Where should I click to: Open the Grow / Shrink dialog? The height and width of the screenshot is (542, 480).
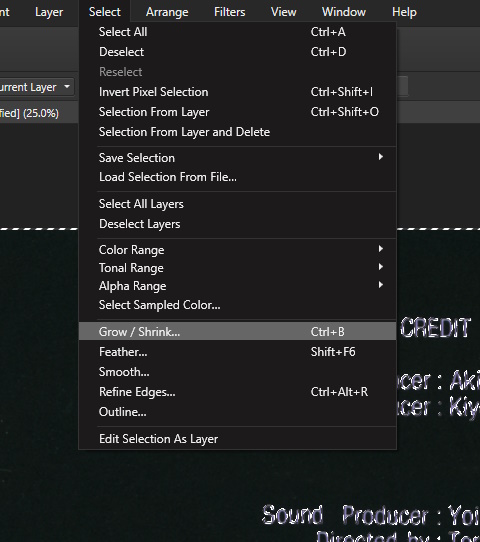tap(237, 331)
